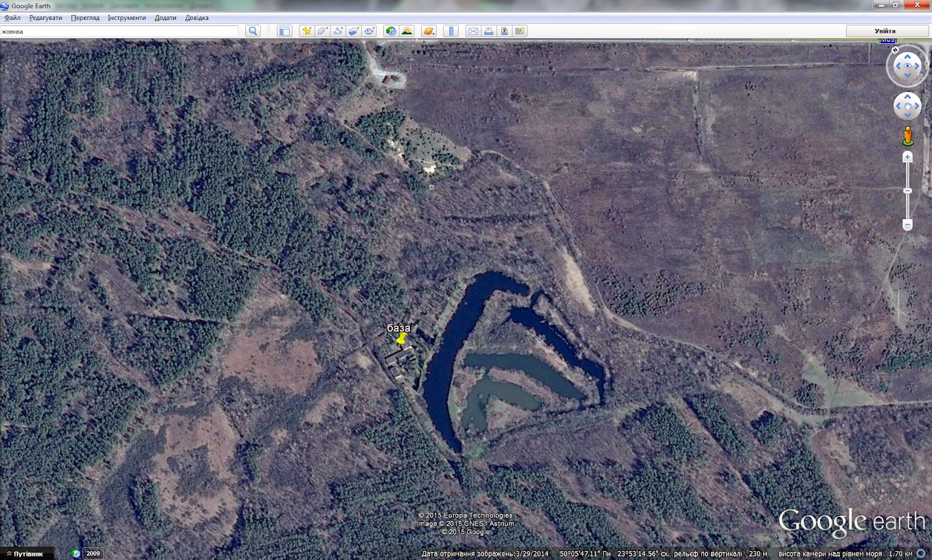The height and width of the screenshot is (560, 932).
Task: Click the Record a Tour icon
Action: pos(370,31)
